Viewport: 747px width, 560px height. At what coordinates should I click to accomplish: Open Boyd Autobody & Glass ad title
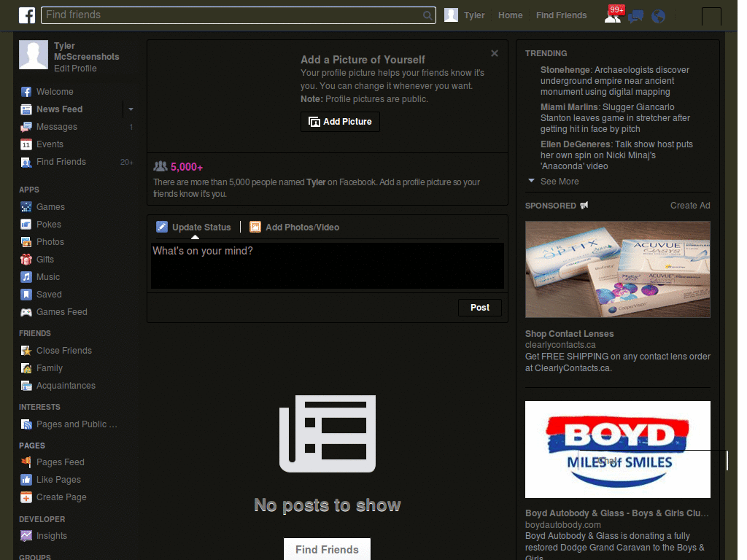coord(617,513)
